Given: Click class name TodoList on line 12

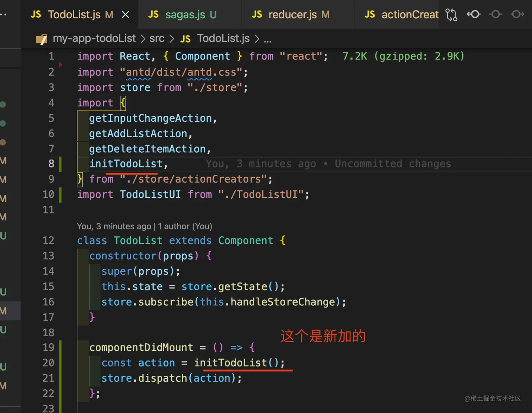Looking at the screenshot, I should tap(138, 241).
